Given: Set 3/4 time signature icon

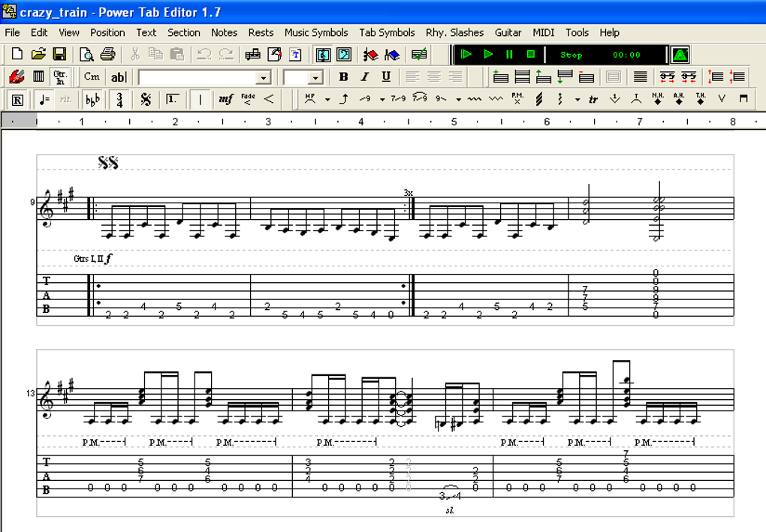Looking at the screenshot, I should (119, 100).
